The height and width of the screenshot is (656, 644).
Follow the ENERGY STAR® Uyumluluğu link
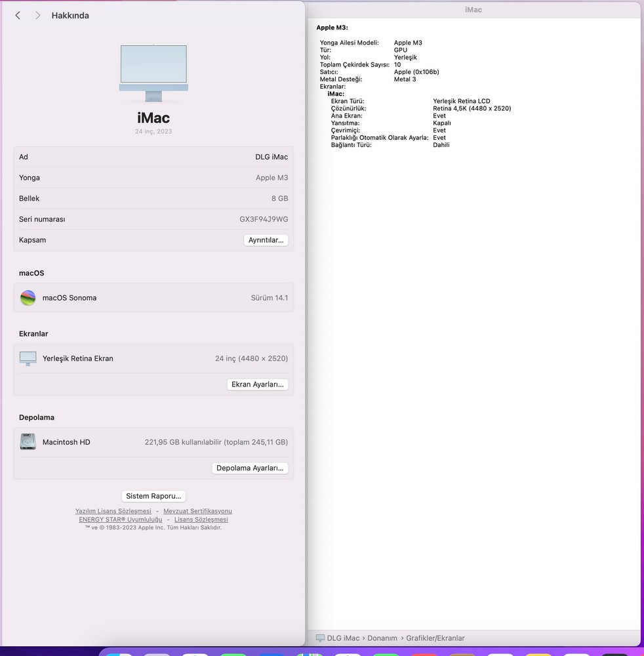click(120, 520)
